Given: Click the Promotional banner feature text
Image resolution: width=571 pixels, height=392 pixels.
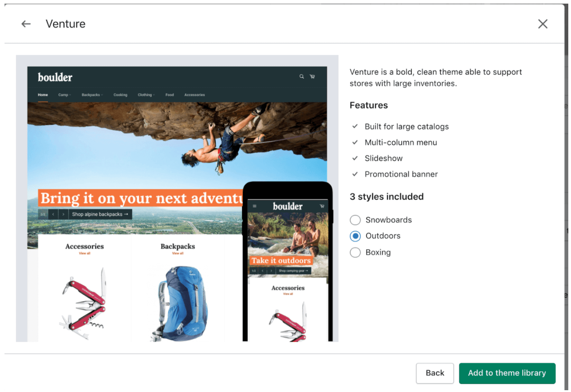Looking at the screenshot, I should [x=401, y=174].
